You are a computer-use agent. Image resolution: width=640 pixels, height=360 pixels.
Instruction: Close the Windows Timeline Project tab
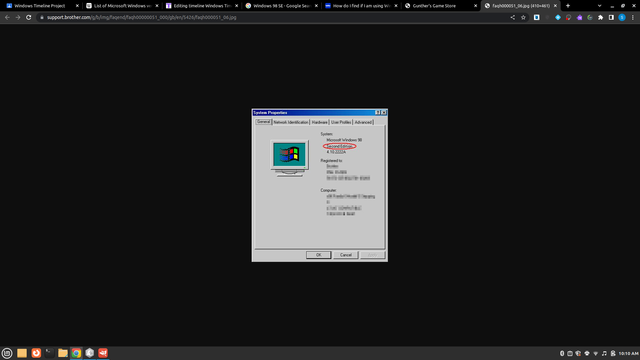pos(77,6)
